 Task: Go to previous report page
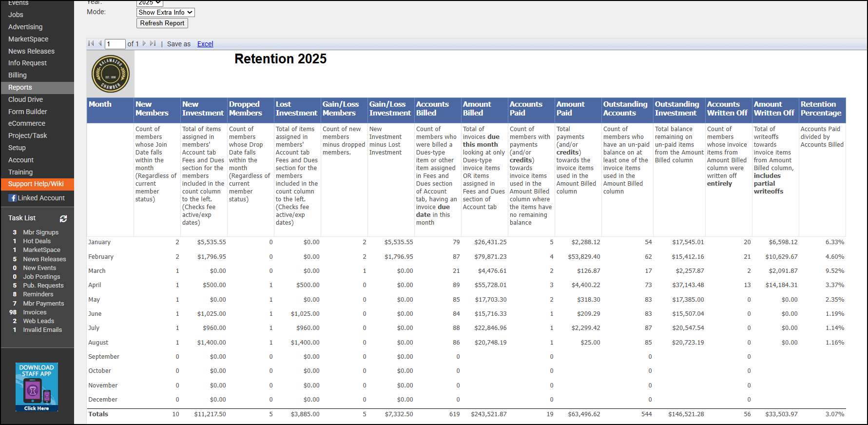(x=100, y=44)
